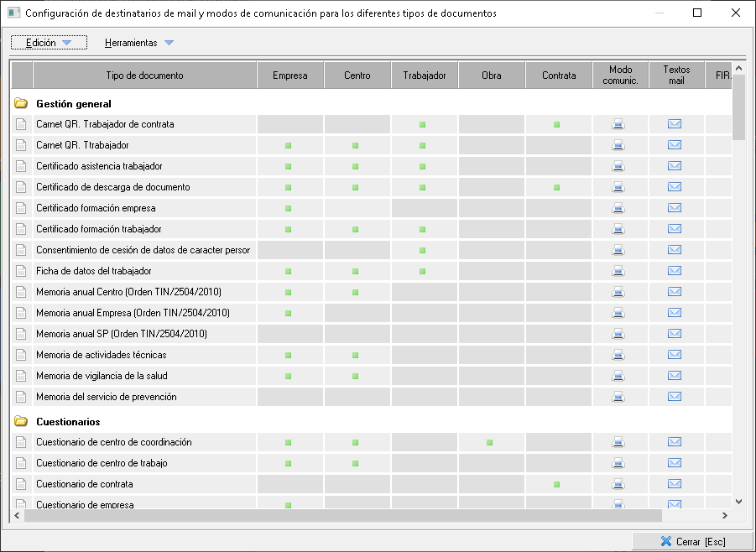Toggle Contrata recipient for Carnet QR. Trabajador de contrata
Image resolution: width=756 pixels, height=552 pixels.
[557, 124]
